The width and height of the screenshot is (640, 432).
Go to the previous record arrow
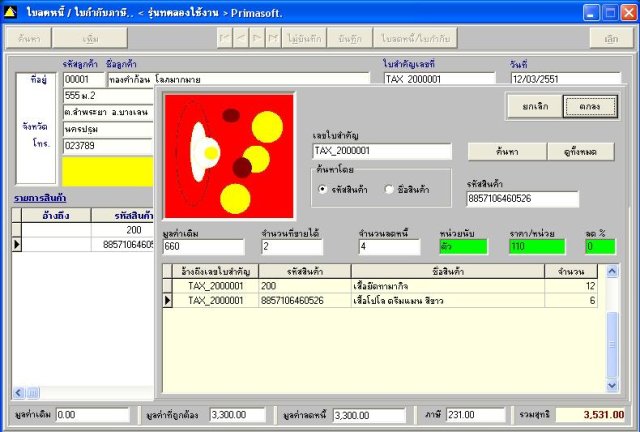[241, 38]
